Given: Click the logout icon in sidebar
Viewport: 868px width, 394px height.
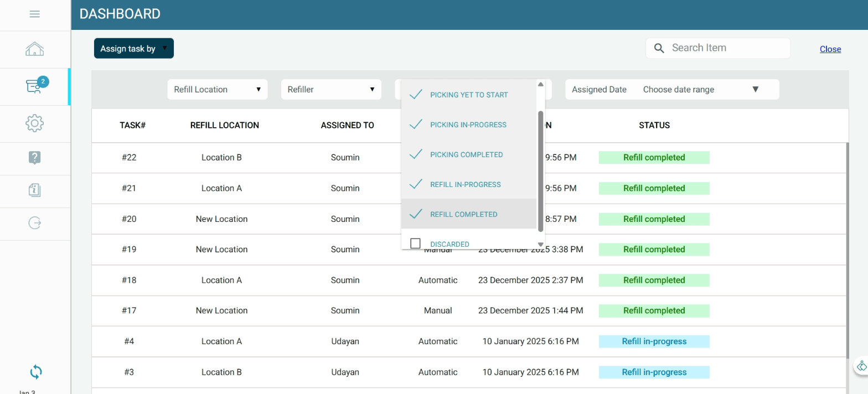Looking at the screenshot, I should 34,223.
